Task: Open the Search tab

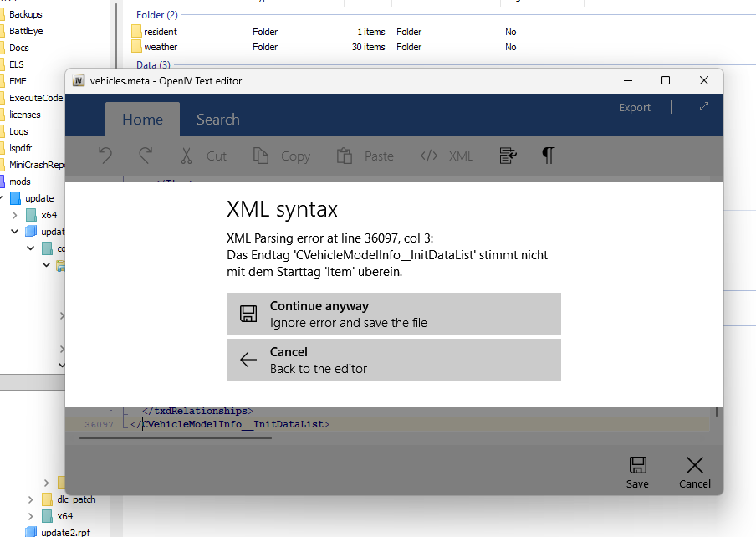Action: coord(218,119)
